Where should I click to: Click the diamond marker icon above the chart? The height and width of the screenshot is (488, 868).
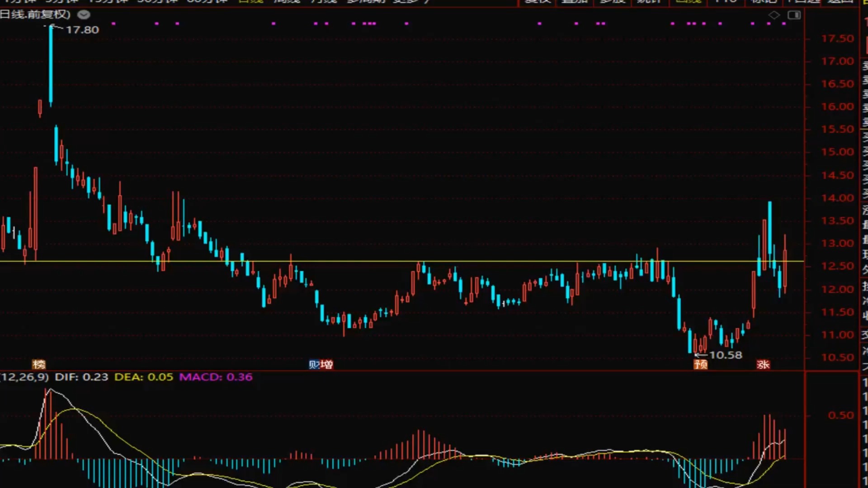774,15
